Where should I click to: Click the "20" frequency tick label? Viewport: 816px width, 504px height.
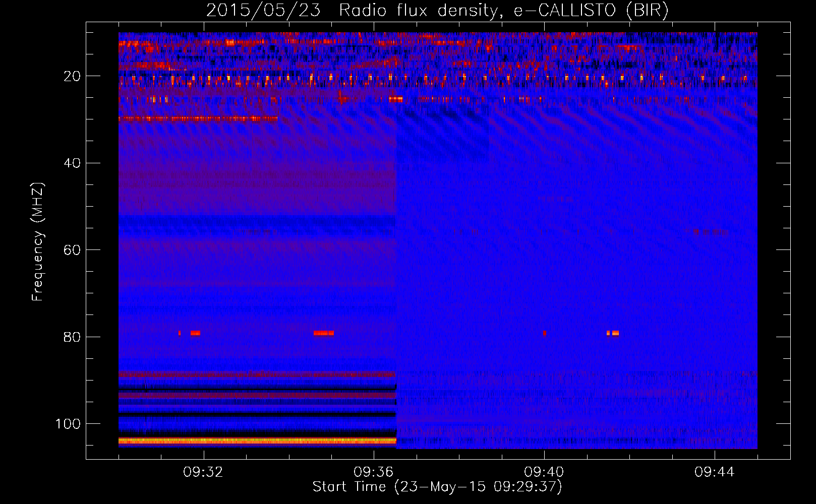[x=72, y=76]
